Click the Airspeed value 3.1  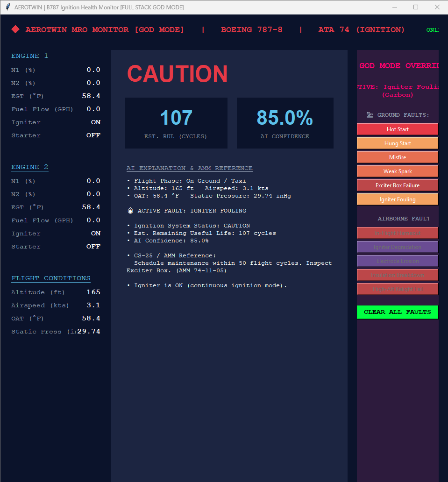(93, 305)
